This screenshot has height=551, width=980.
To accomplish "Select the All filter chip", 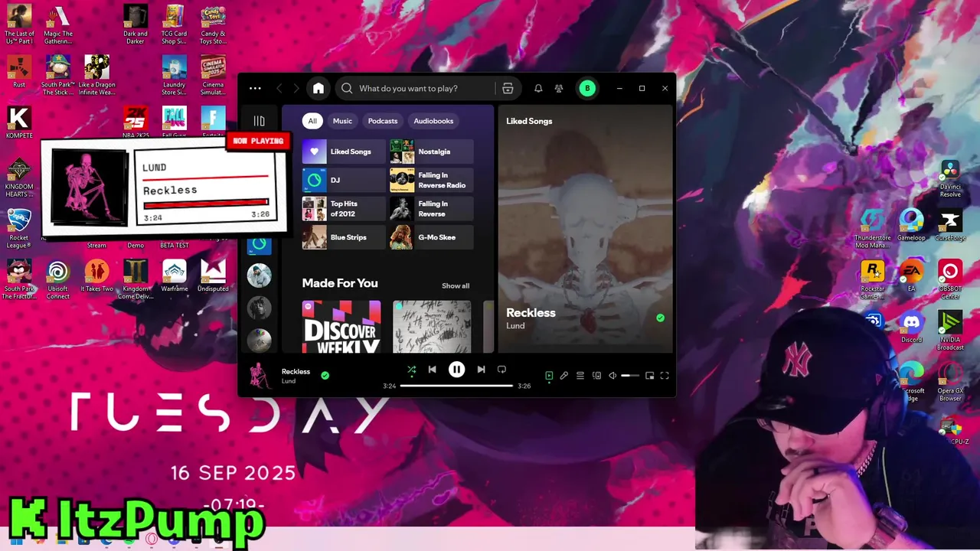I will 312,121.
